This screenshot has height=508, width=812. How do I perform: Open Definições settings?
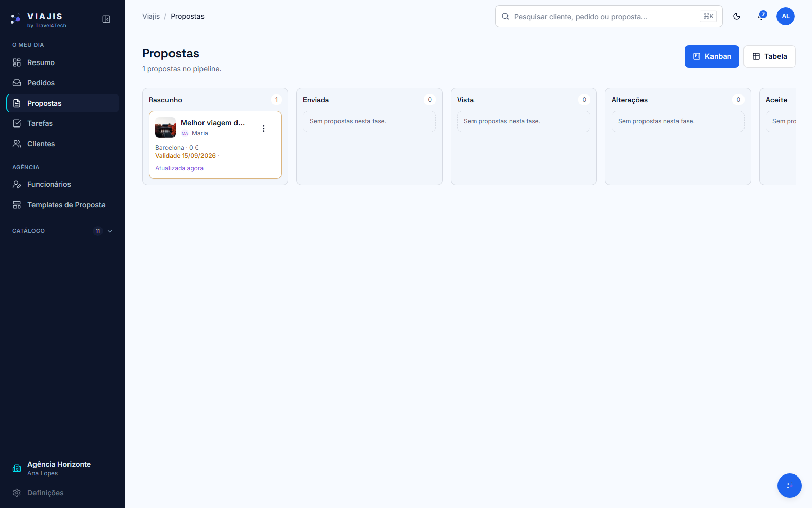[63, 493]
